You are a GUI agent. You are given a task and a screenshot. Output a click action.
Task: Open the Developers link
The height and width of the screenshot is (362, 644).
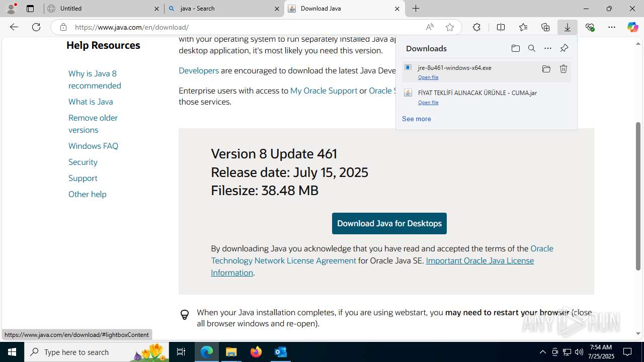click(199, 70)
